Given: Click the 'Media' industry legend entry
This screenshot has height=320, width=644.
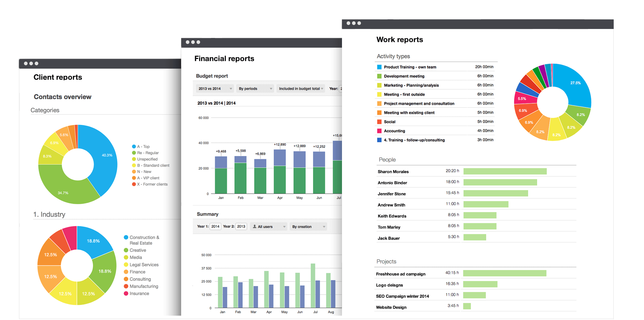Looking at the screenshot, I should click(x=133, y=257).
